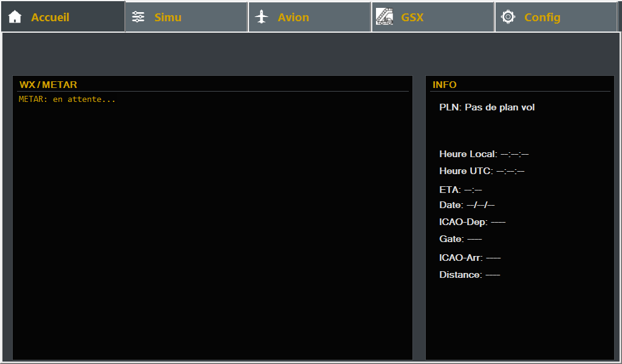Open the Avion tab label
The height and width of the screenshot is (364, 622).
293,17
